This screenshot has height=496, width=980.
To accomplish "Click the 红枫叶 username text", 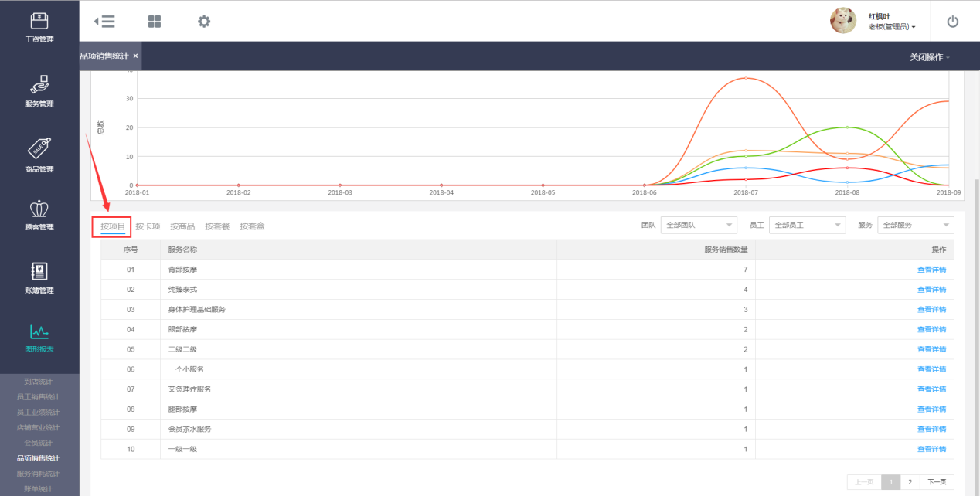I will [x=880, y=16].
